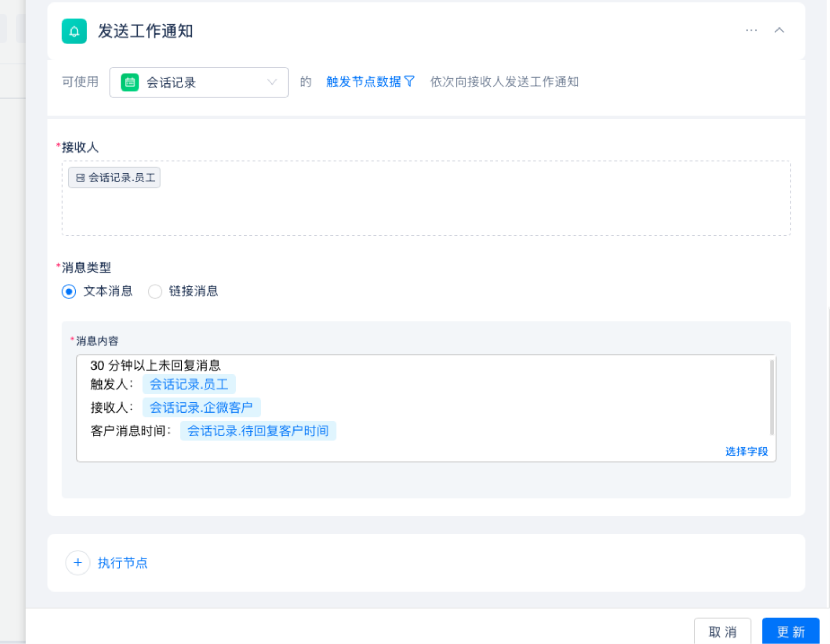The width and height of the screenshot is (830, 644).
Task: Click the message content scrollbar
Action: tap(772, 397)
